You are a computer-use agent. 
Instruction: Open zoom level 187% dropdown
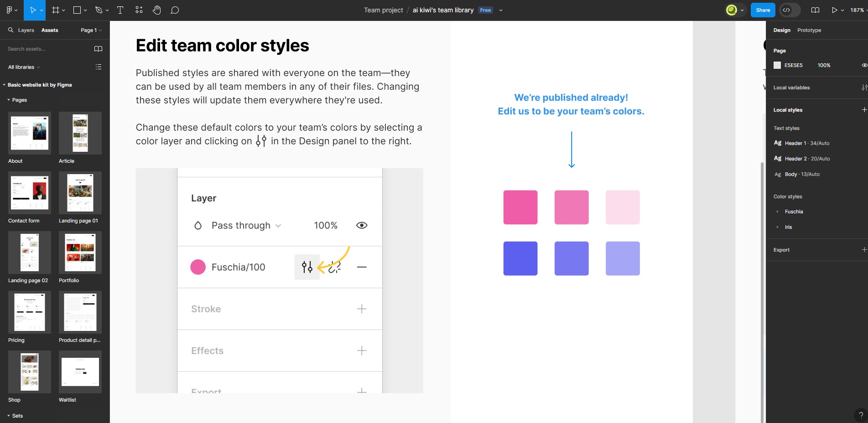pos(858,10)
